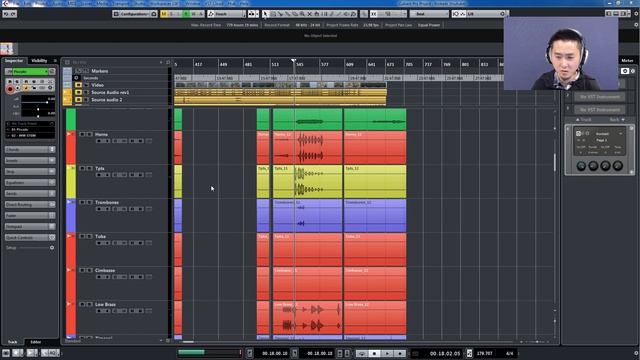Click the Horns_12 clip in arrangement
Screen dimensions: 640x360
pyautogui.click(x=375, y=147)
